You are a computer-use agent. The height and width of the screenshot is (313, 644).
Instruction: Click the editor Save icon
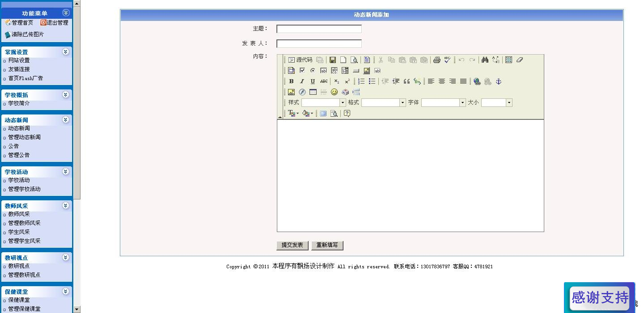[x=332, y=60]
